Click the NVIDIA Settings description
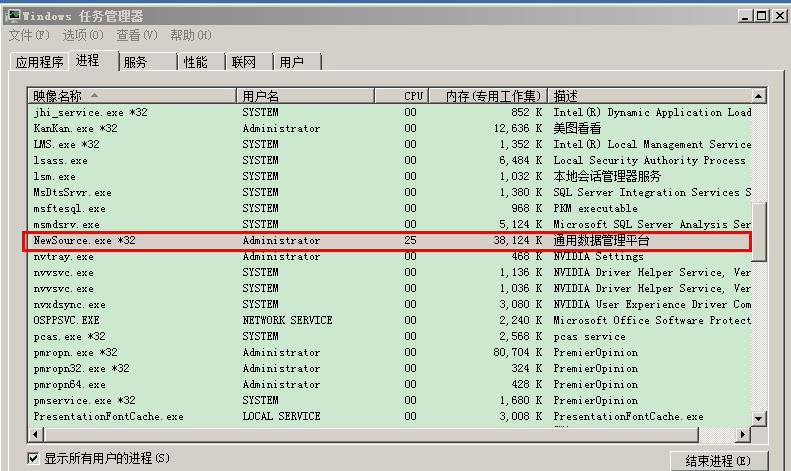The width and height of the screenshot is (791, 471). tap(598, 257)
